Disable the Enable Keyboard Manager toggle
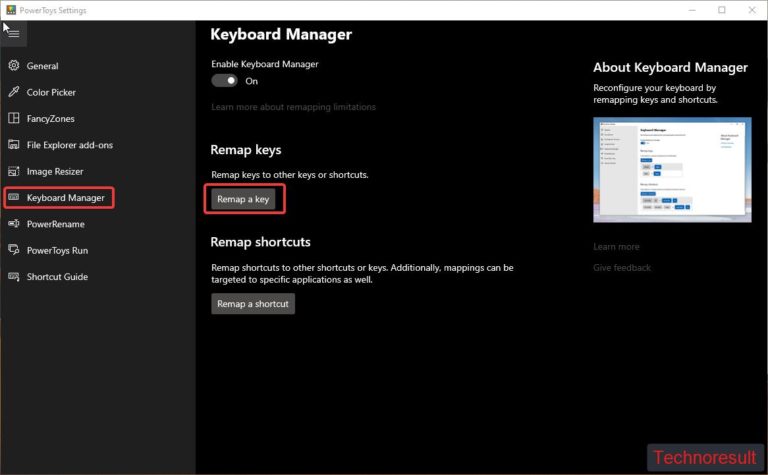The image size is (768, 475). click(224, 81)
